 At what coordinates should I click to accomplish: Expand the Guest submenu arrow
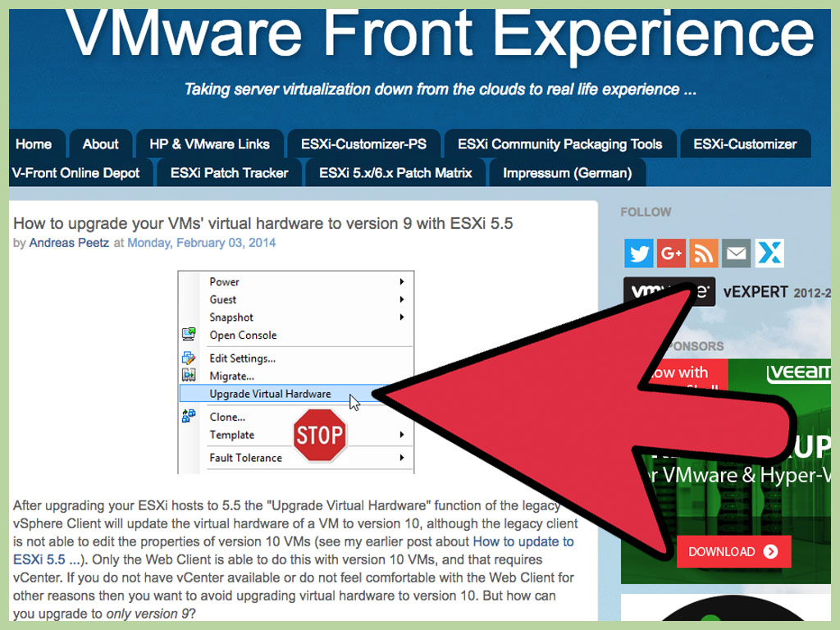click(x=401, y=299)
